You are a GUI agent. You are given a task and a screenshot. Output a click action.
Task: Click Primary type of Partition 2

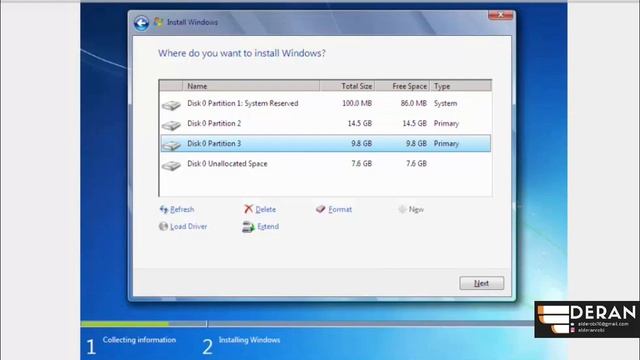446,124
